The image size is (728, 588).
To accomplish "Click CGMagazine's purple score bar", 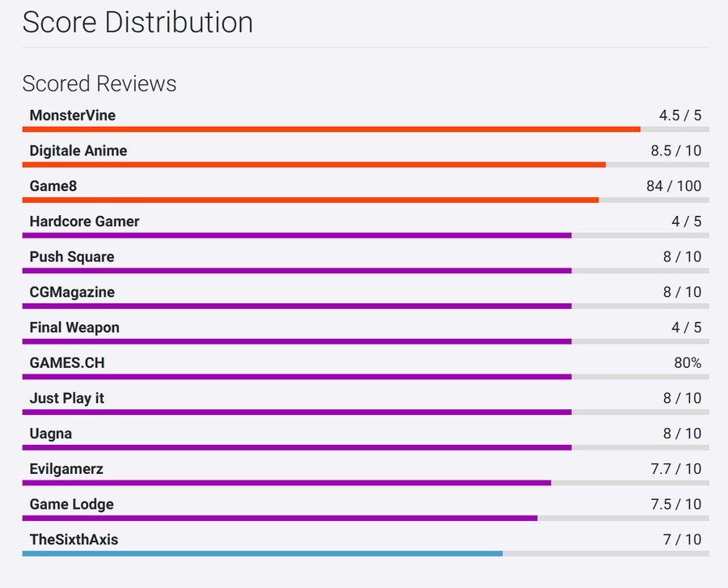I will pyautogui.click(x=297, y=307).
